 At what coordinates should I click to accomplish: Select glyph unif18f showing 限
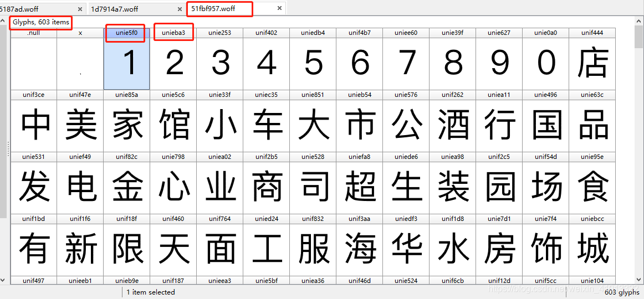(126, 245)
